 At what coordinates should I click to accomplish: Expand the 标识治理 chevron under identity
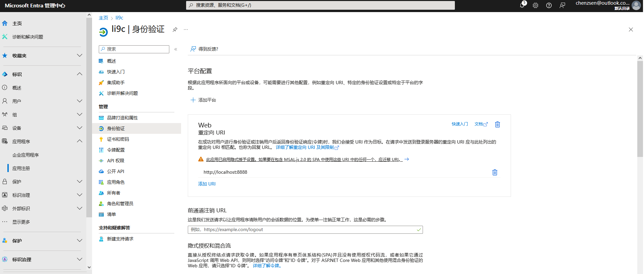[80, 195]
